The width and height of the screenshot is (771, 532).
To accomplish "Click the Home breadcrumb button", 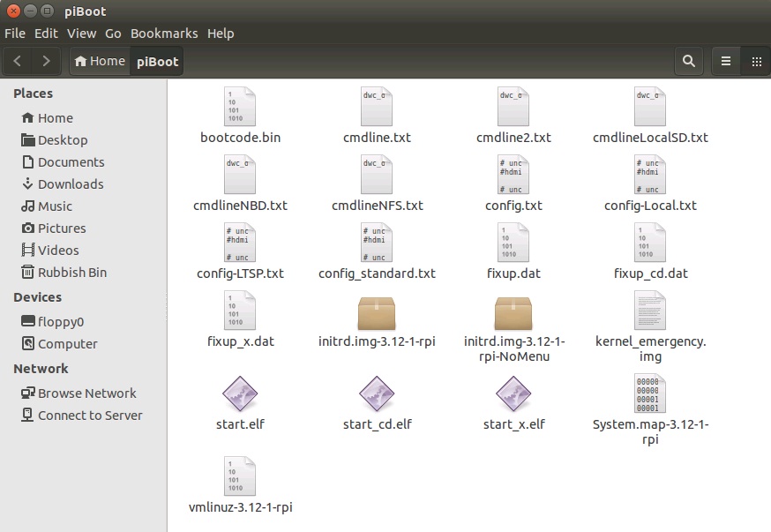I will coord(99,61).
